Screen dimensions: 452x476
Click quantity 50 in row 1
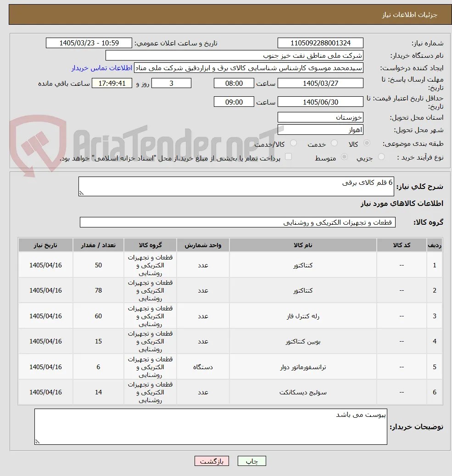98,265
